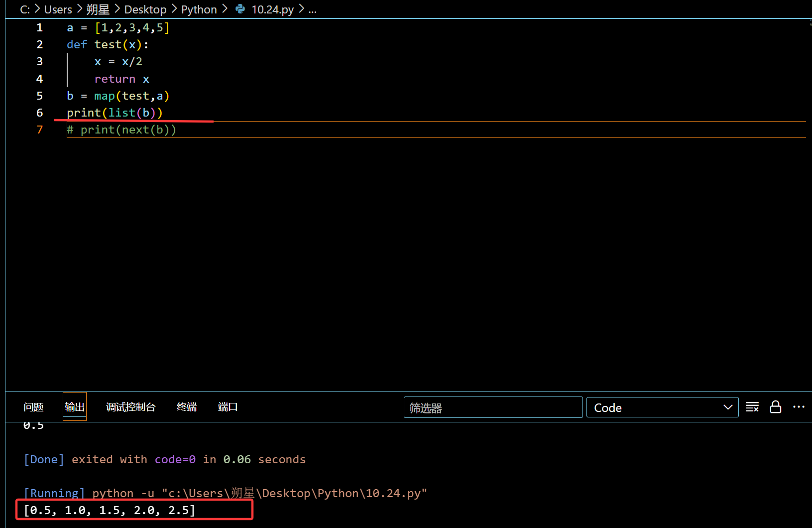812x528 pixels.
Task: Click the Python file icon in breadcrumb
Action: (240, 9)
